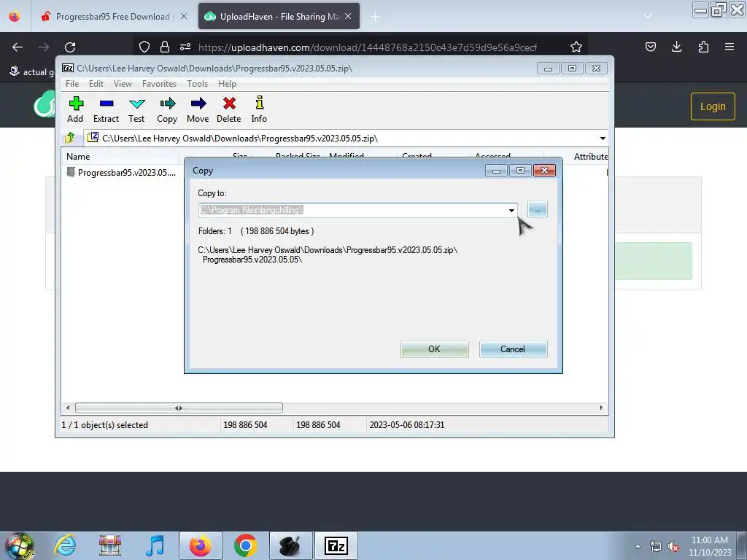Open Copy to destination dropdown arrow
The width and height of the screenshot is (747, 560).
pos(511,210)
